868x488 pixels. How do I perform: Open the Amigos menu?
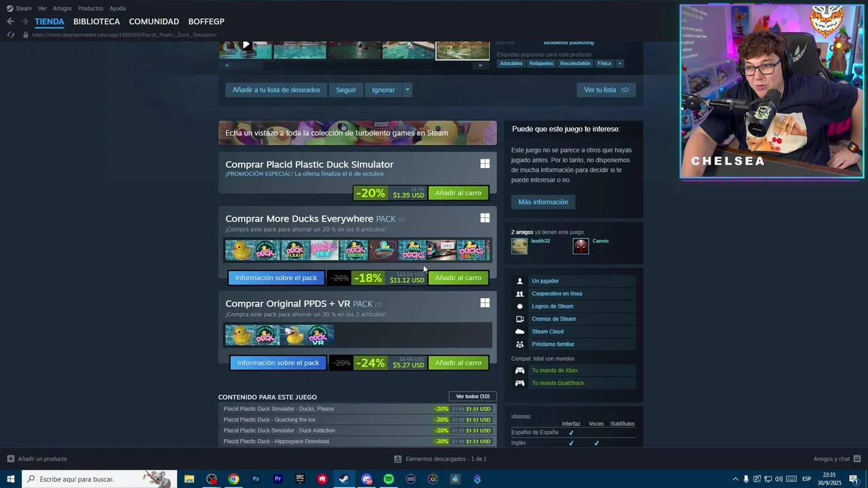62,8
